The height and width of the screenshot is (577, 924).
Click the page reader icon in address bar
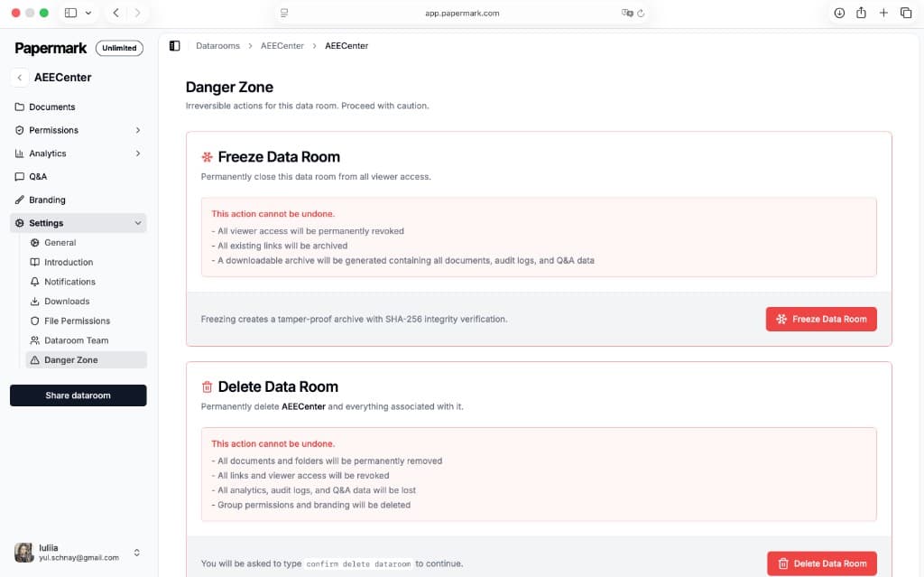[x=284, y=13]
